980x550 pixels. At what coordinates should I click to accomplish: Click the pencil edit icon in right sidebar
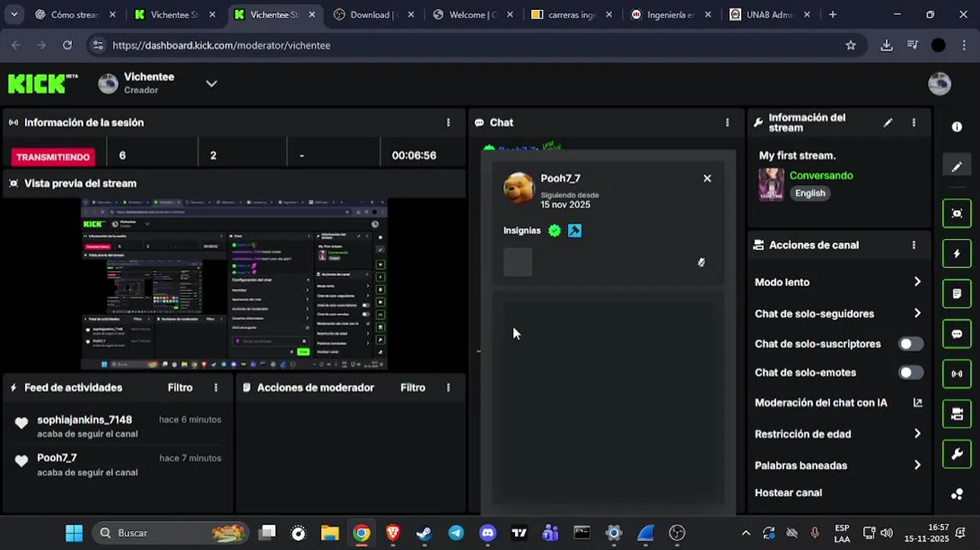tap(957, 167)
